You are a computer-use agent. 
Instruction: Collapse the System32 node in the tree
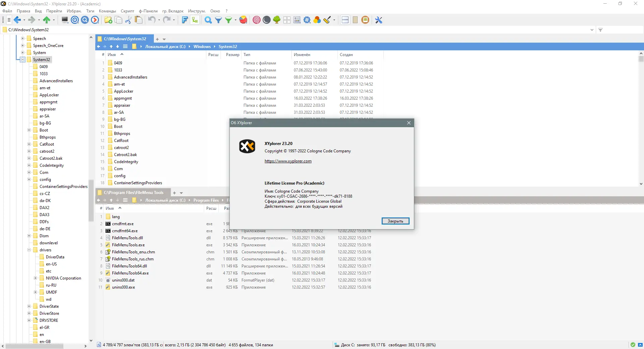click(22, 60)
